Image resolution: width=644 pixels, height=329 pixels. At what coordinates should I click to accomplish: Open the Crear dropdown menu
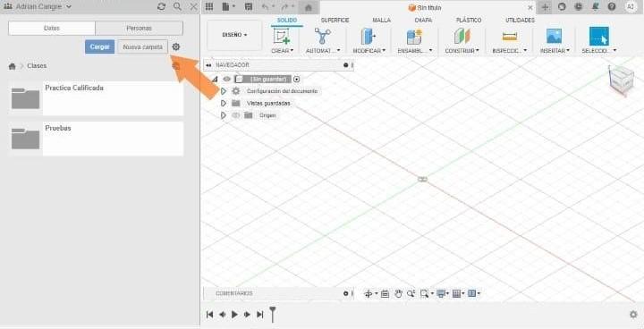282,51
